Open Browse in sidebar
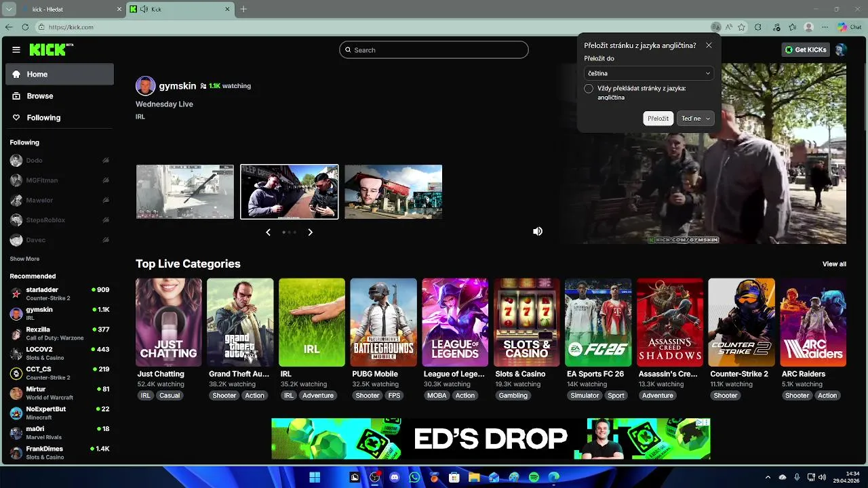This screenshot has width=868, height=488. (60, 96)
